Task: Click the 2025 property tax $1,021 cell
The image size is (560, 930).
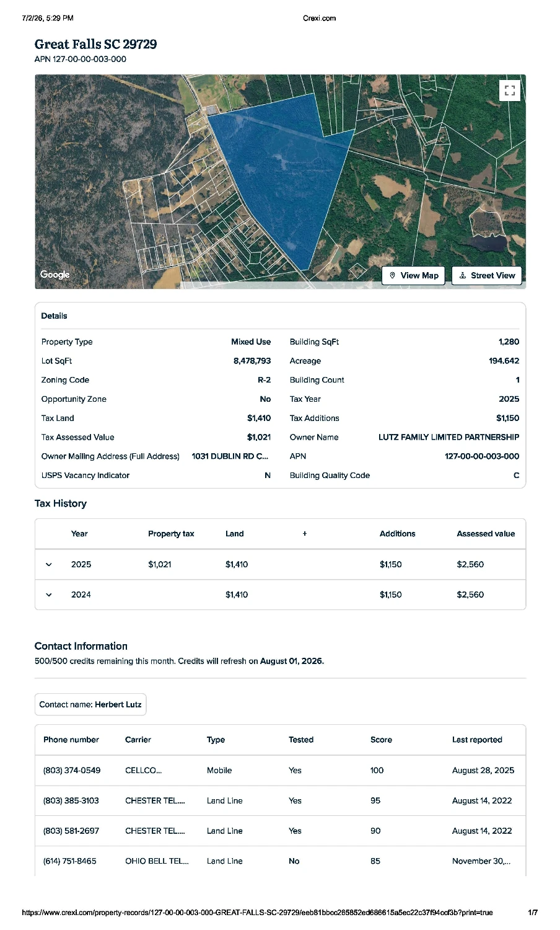Action: [160, 565]
